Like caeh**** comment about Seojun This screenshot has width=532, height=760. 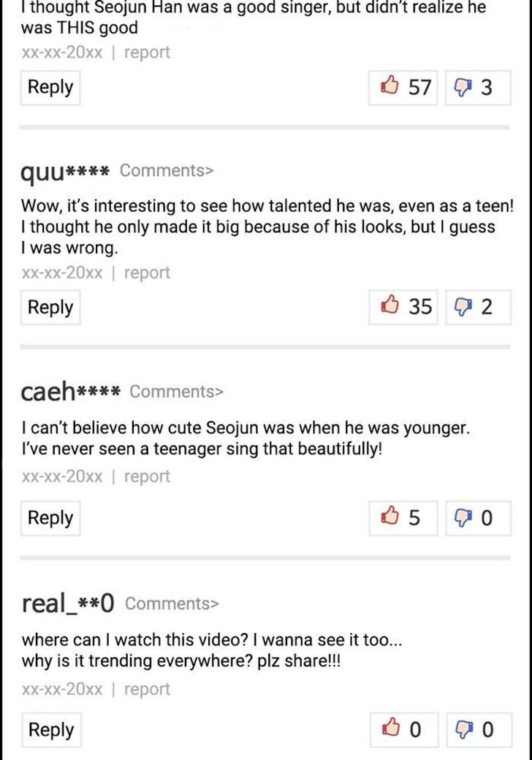coord(403,518)
